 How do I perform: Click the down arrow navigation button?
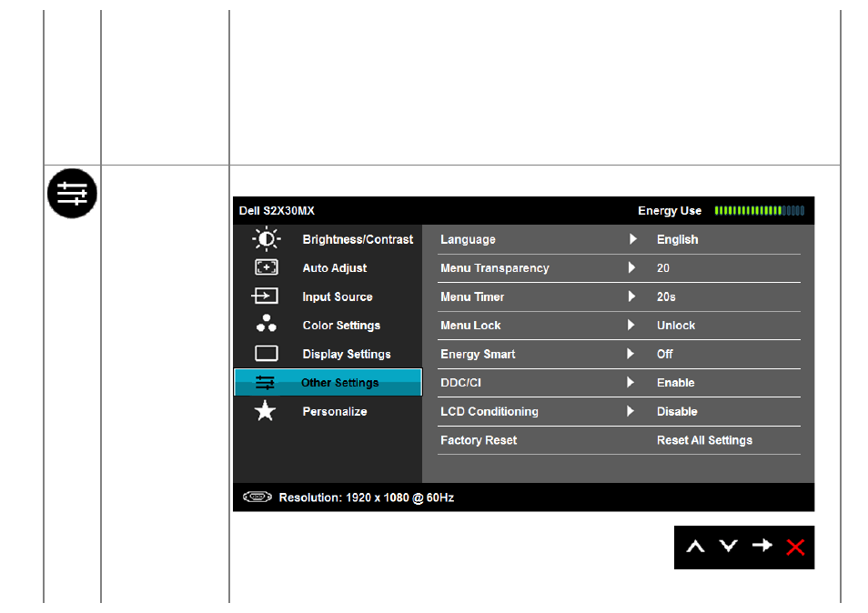[729, 546]
